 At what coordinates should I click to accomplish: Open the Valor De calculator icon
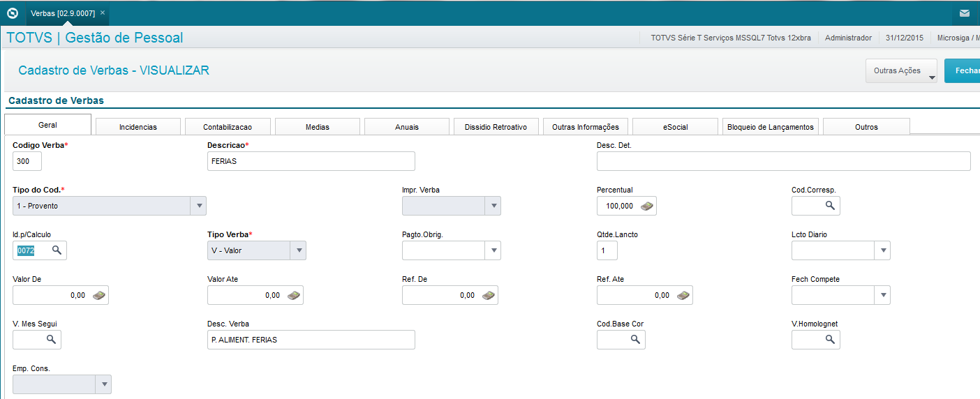100,295
